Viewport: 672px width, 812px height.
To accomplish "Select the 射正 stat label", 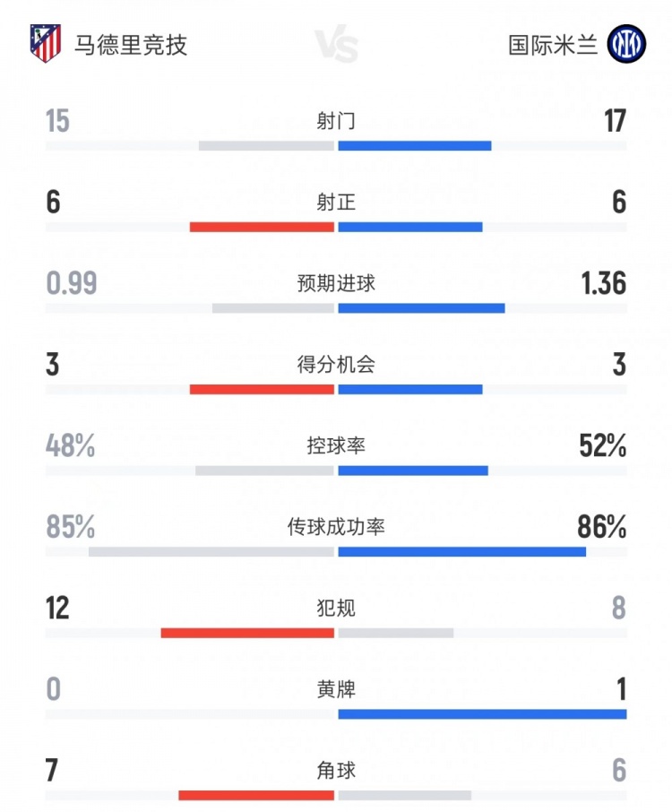I will [336, 203].
